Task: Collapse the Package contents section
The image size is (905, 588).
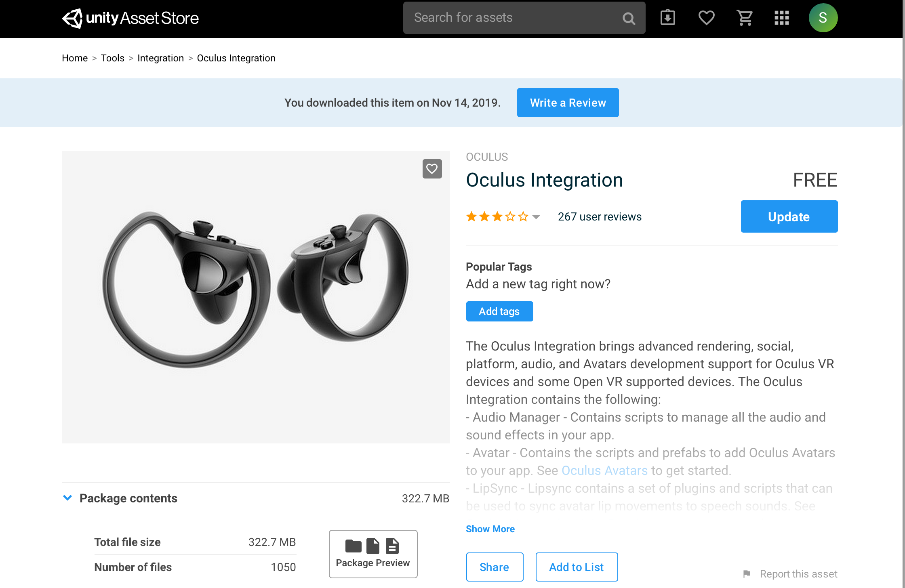Action: click(x=68, y=498)
